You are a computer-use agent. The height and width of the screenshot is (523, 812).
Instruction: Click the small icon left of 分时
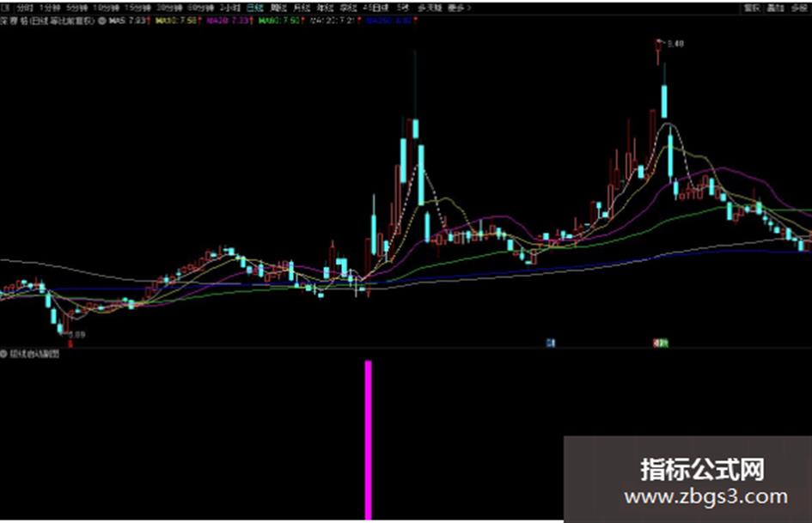tap(6, 9)
